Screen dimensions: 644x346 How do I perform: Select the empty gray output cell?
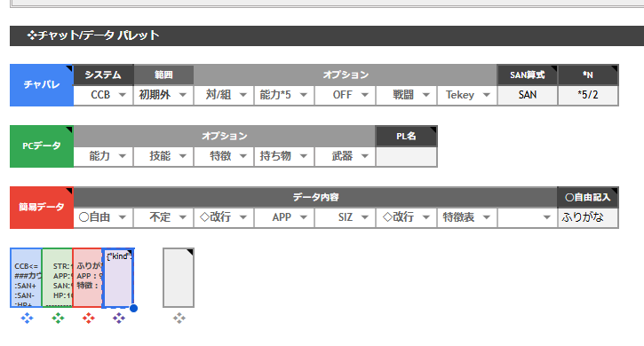tap(179, 278)
